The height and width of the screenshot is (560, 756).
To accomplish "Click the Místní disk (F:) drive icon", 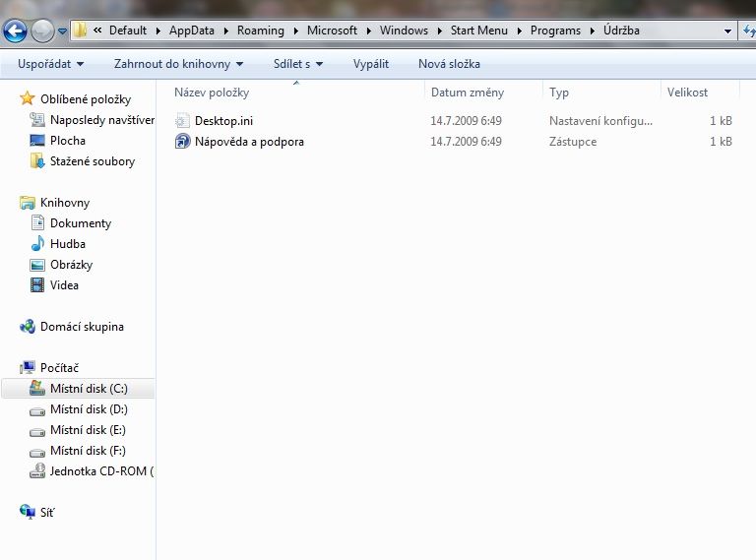I will 37,453.
